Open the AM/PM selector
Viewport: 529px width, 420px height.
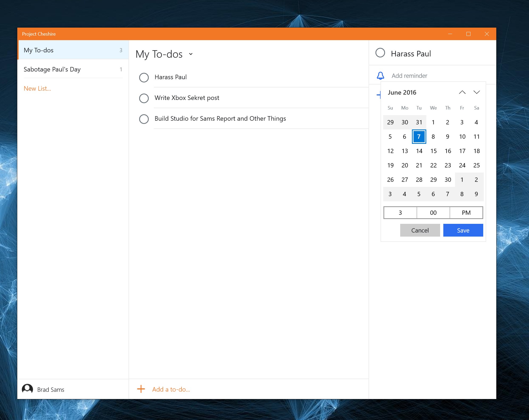pyautogui.click(x=466, y=213)
